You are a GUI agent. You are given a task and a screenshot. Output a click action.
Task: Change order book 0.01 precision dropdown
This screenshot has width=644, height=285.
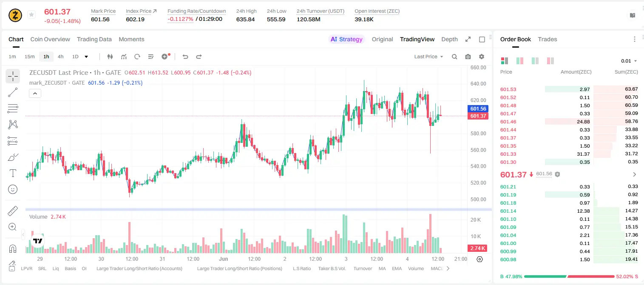click(629, 61)
